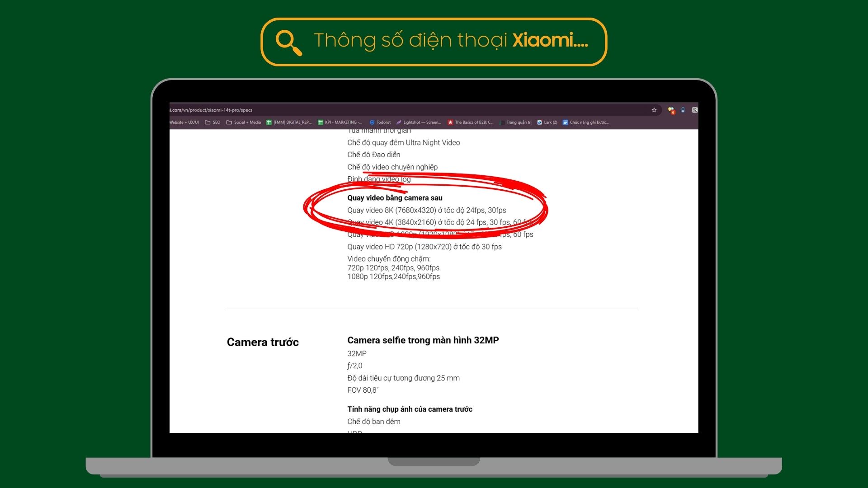The height and width of the screenshot is (488, 868).
Task: Open the Chức năng ghi bước bookmark
Action: pos(586,122)
